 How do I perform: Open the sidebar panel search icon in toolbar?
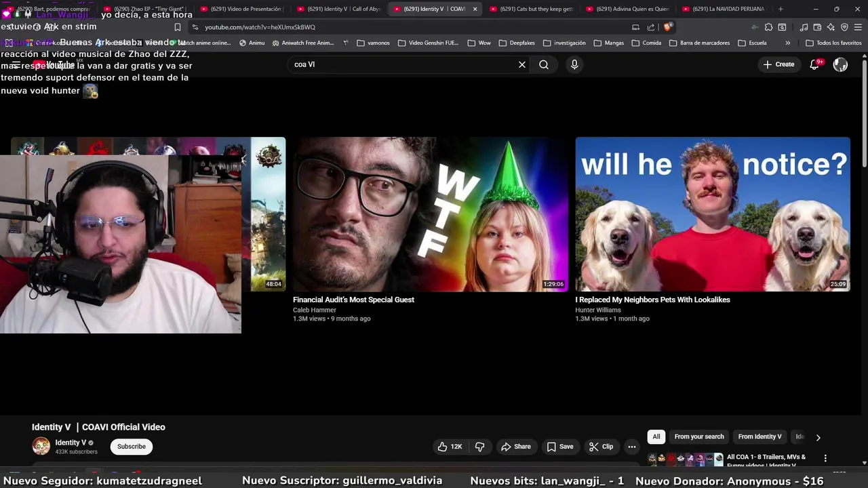coord(782,27)
